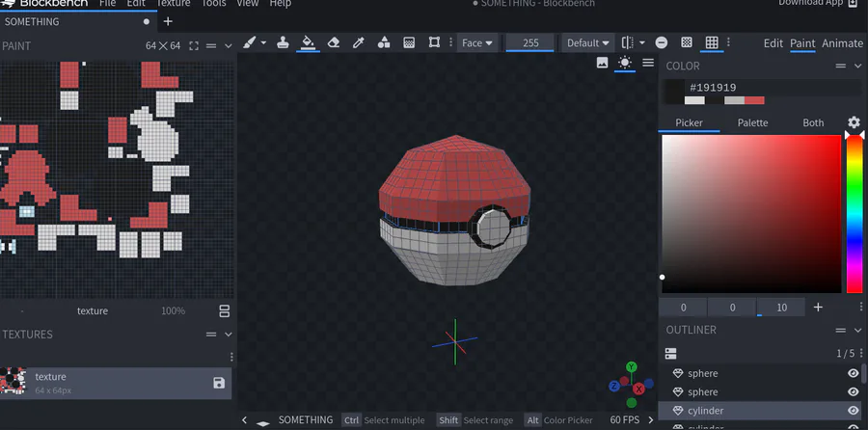The image size is (868, 430).
Task: Open the View menu
Action: pyautogui.click(x=248, y=3)
